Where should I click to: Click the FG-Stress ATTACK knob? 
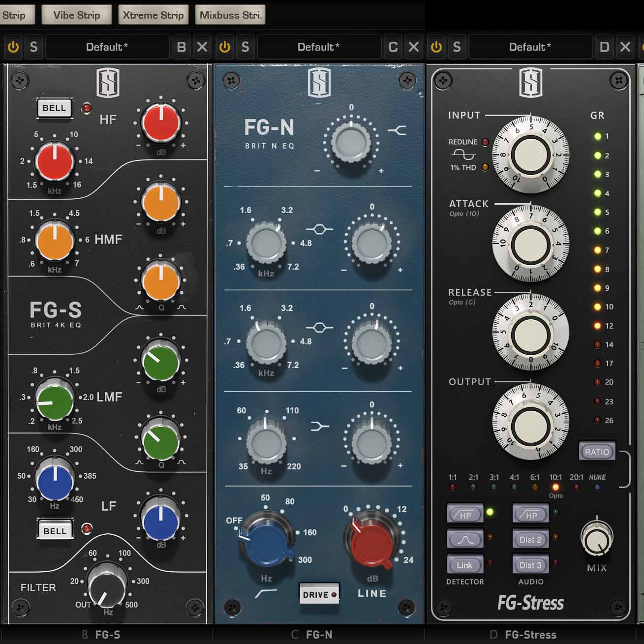tap(531, 244)
